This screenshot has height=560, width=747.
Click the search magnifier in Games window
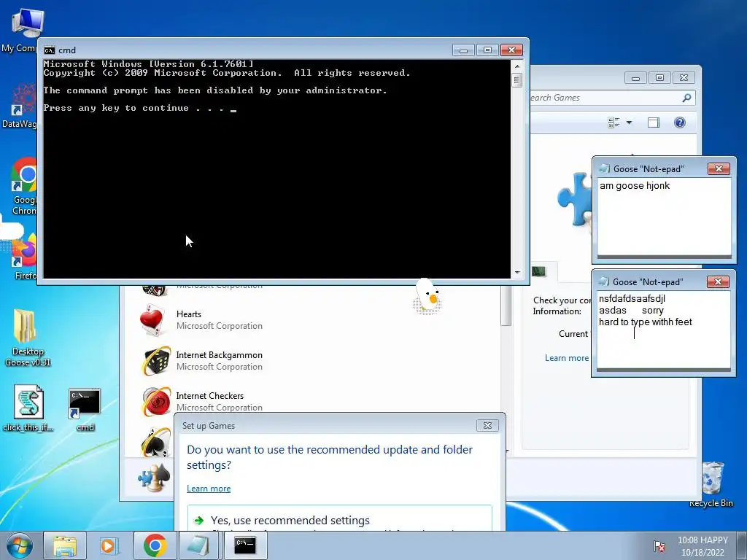(686, 98)
